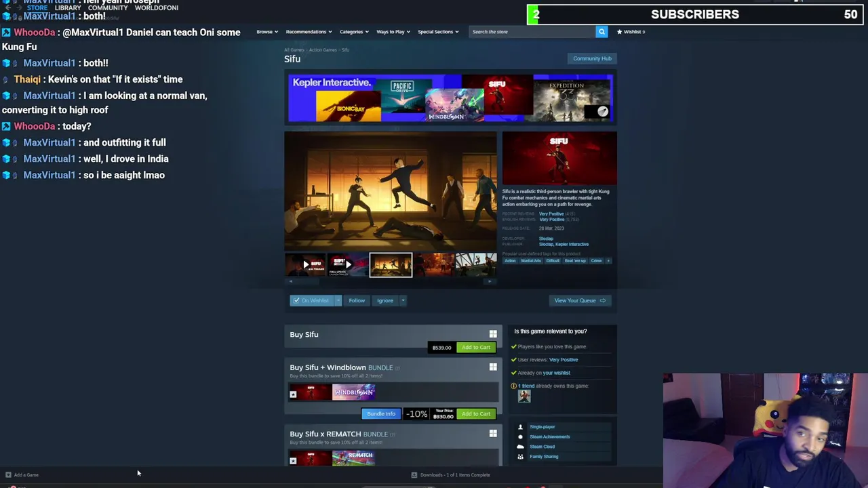The height and width of the screenshot is (488, 868).
Task: Click recent reviews Very Positive link
Action: (x=551, y=214)
